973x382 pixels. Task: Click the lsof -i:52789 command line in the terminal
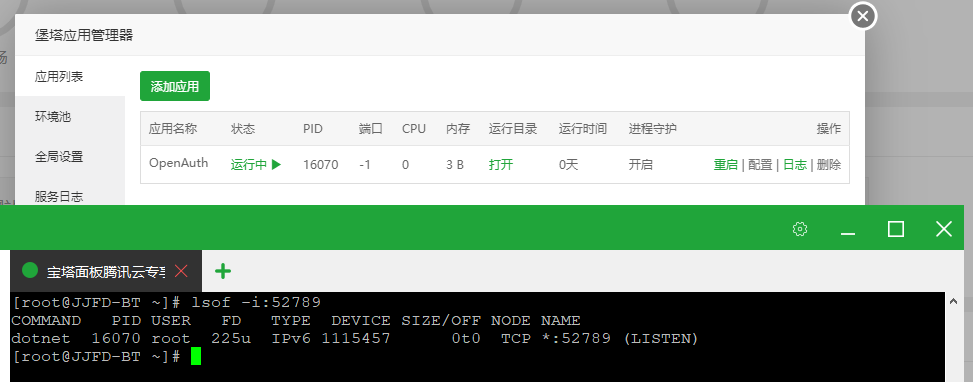click(256, 303)
